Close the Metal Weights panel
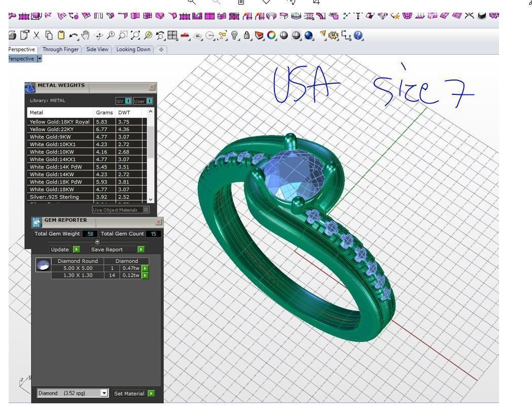 [x=152, y=87]
